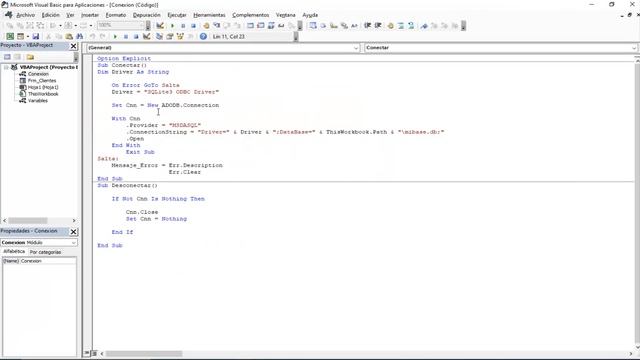This screenshot has width=640, height=360.
Task: Click the List Constants icon
Action: (323, 25)
